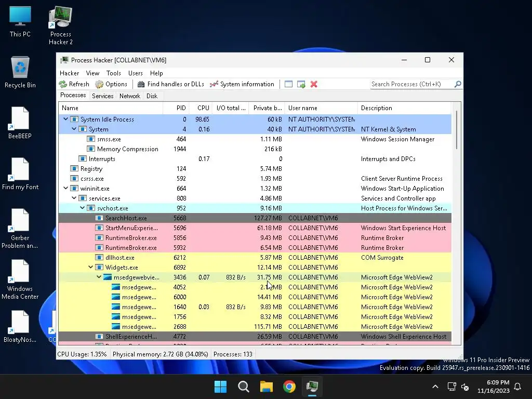Switch to the Services tab
The image size is (532, 399).
click(102, 96)
